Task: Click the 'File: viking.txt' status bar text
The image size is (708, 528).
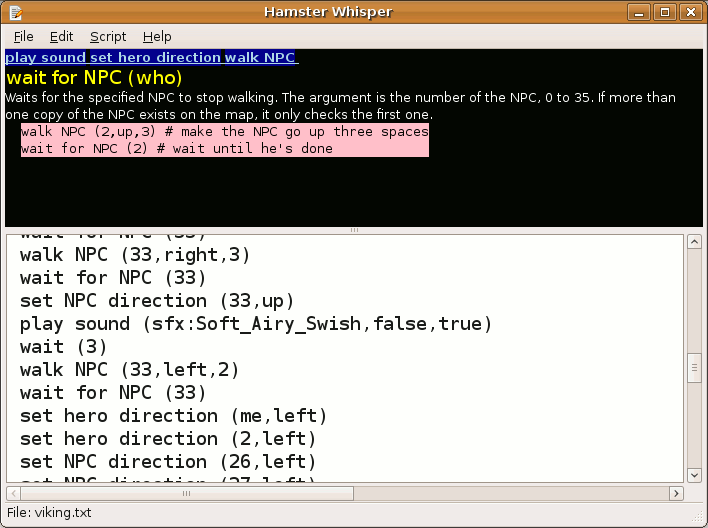Action: [x=49, y=513]
